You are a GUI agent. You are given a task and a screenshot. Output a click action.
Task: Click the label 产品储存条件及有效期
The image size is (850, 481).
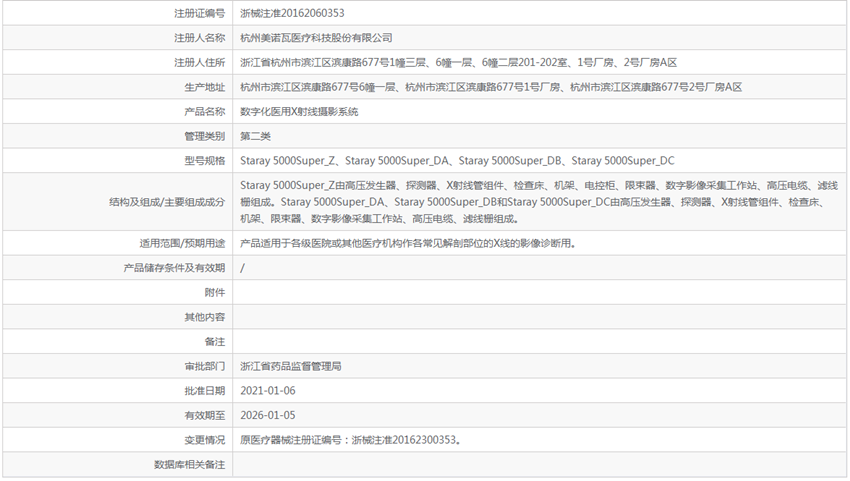(174, 268)
